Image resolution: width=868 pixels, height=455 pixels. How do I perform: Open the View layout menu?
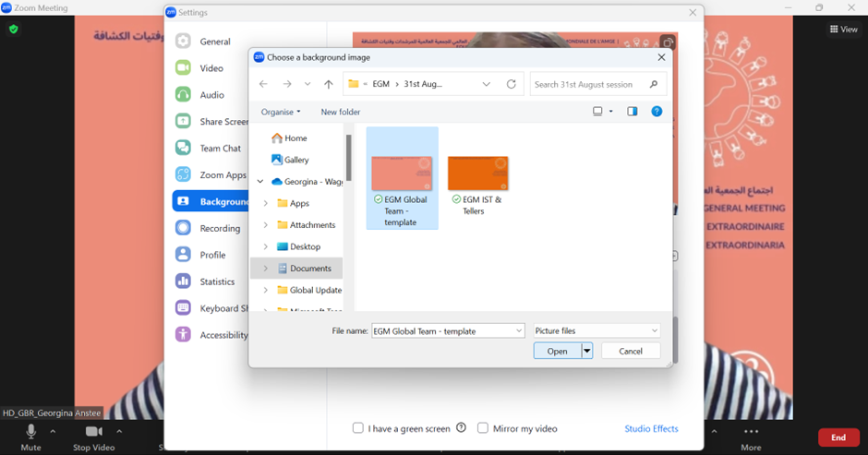click(x=843, y=30)
